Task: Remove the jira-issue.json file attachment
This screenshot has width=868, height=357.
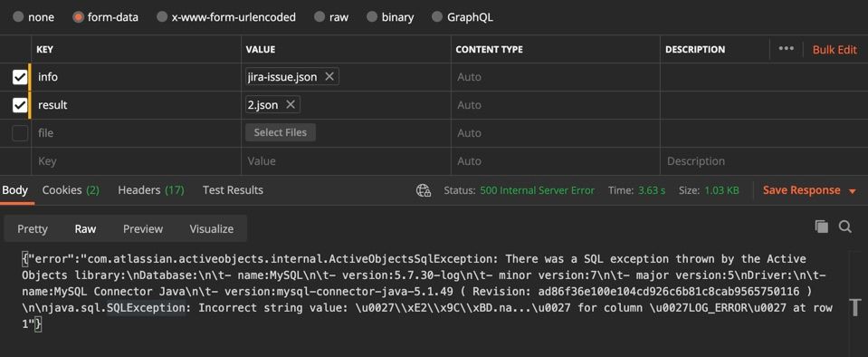Action: pos(329,77)
